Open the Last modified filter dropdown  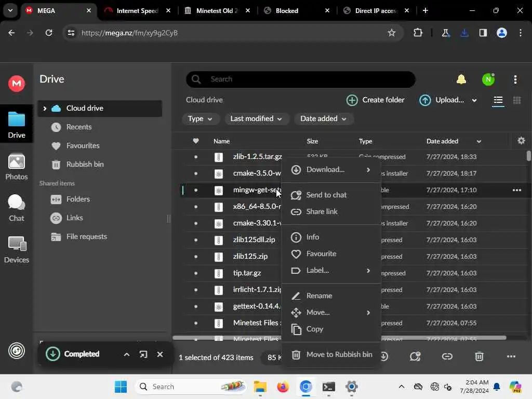(256, 119)
